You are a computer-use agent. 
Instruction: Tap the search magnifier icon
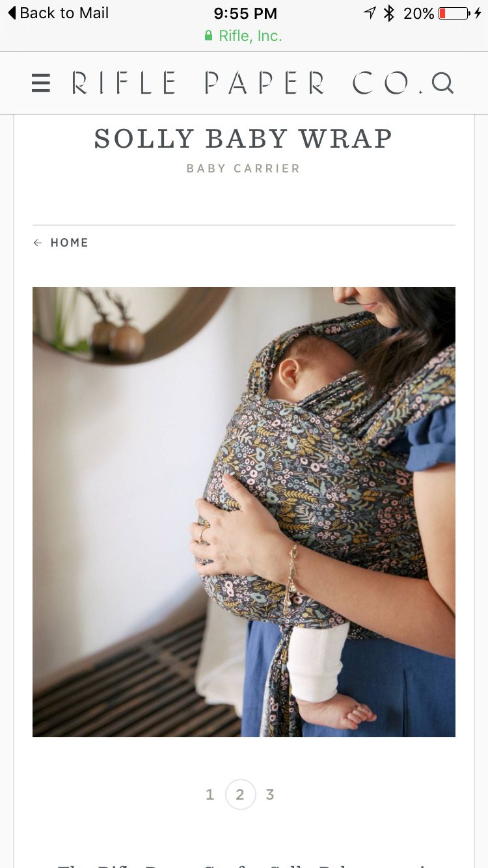pos(442,83)
